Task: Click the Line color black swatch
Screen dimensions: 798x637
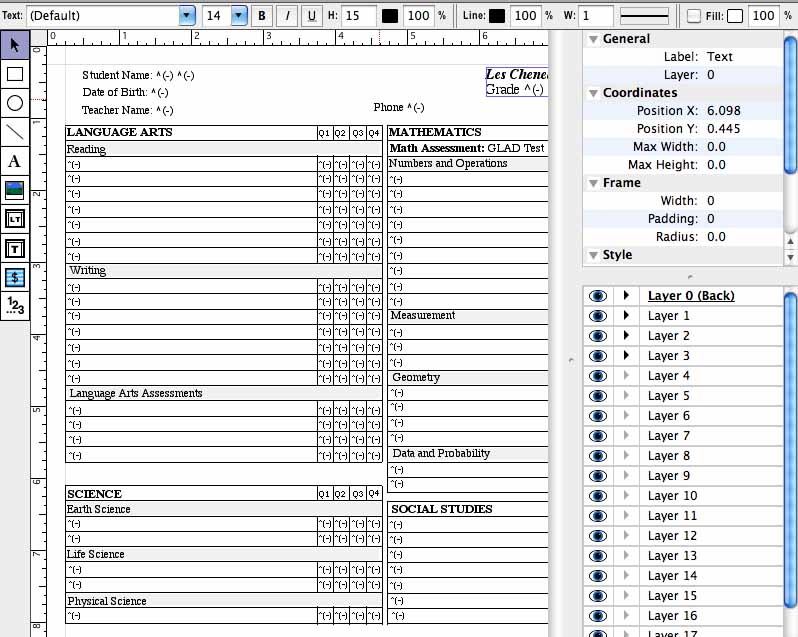Action: [x=497, y=16]
